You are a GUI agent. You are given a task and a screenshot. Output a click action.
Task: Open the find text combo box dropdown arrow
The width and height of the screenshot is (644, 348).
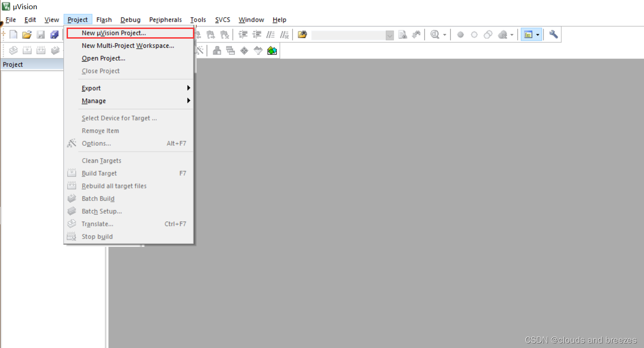[390, 35]
